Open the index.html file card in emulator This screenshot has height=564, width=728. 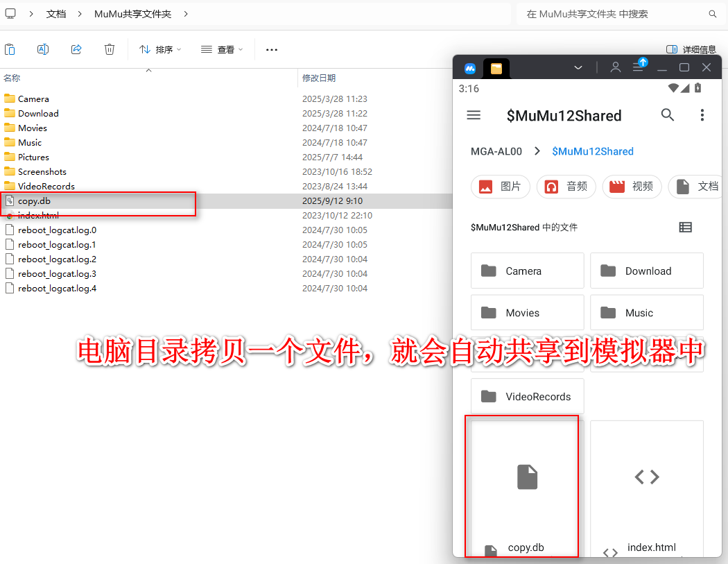pyautogui.click(x=647, y=488)
